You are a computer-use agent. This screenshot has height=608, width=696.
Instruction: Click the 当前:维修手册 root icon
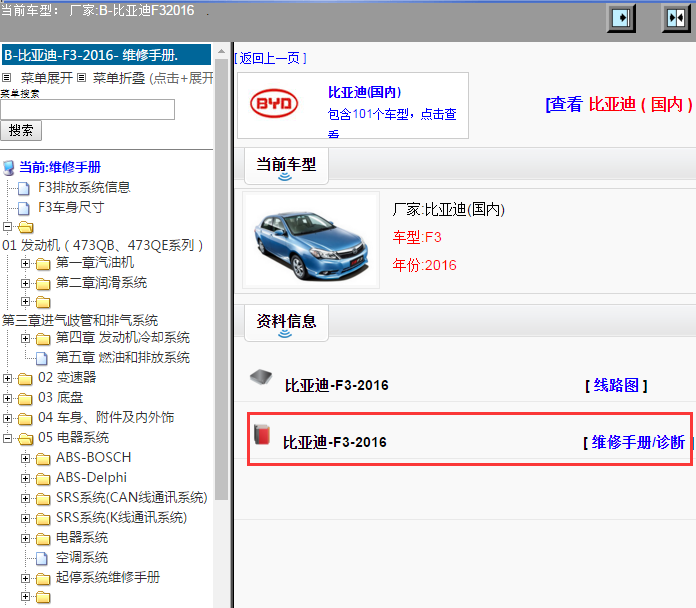(8, 168)
